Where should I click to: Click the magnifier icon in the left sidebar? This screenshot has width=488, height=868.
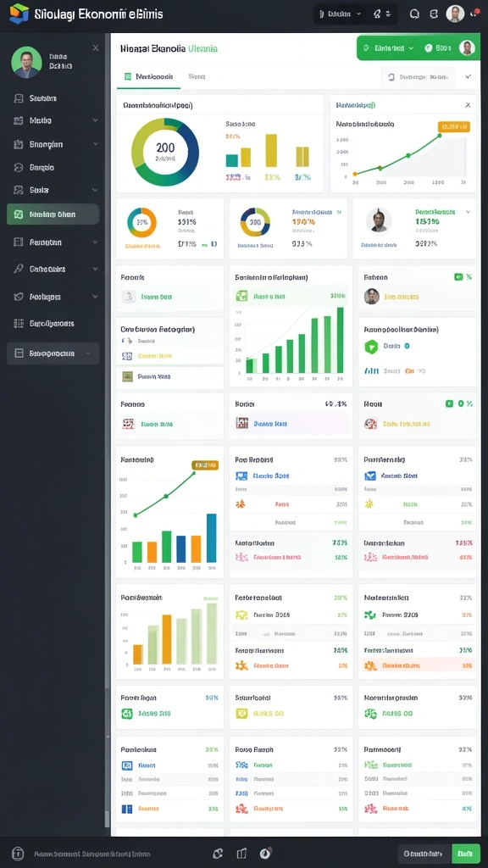[x=19, y=269]
